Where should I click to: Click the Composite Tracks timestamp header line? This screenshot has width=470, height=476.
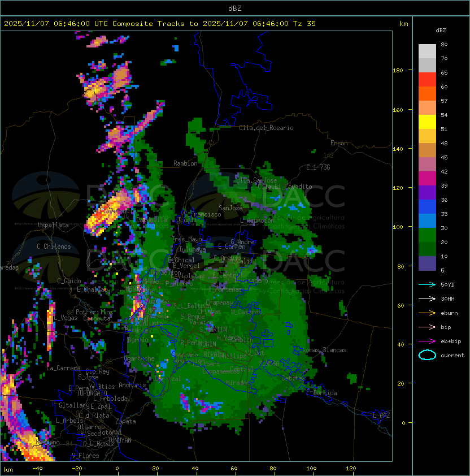click(160, 24)
